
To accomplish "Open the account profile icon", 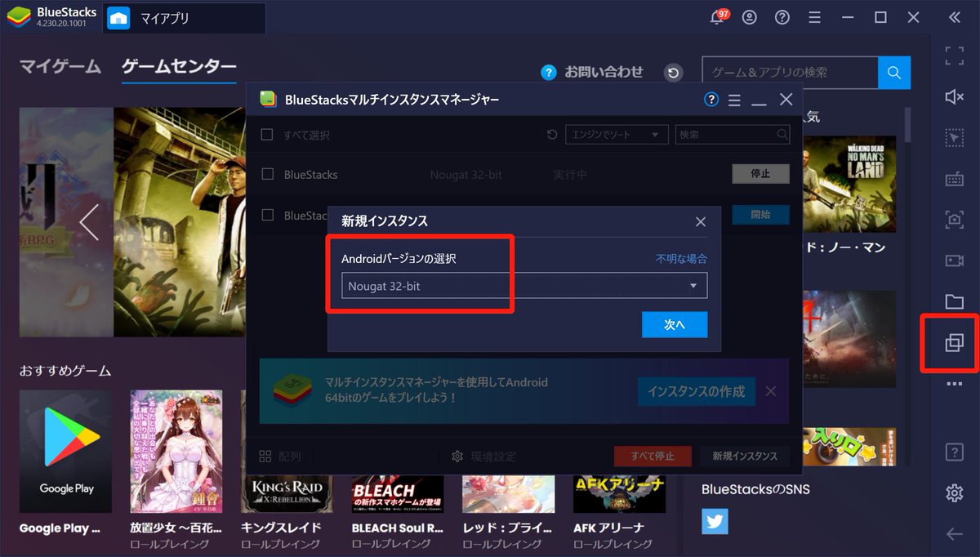I will click(750, 17).
